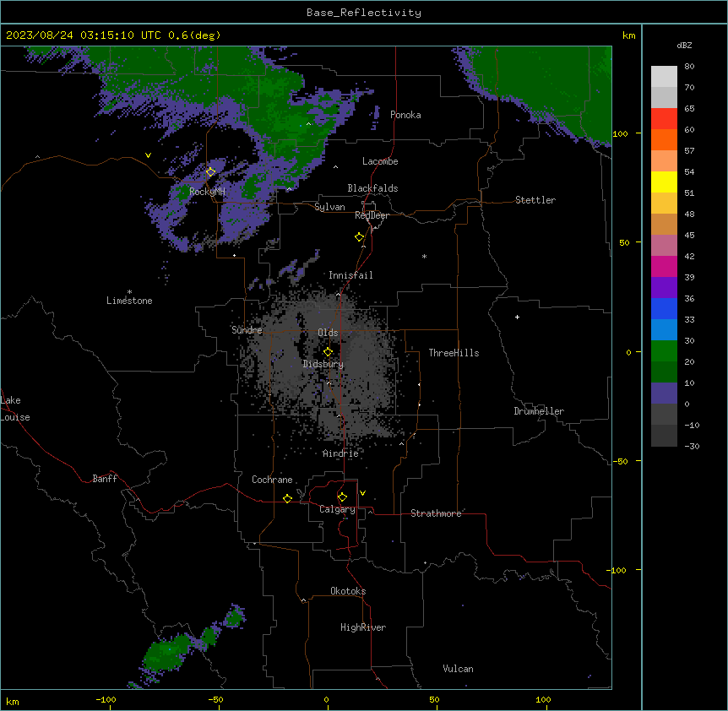This screenshot has height=711, width=728.
Task: Click the Calgary label
Action: [337, 509]
